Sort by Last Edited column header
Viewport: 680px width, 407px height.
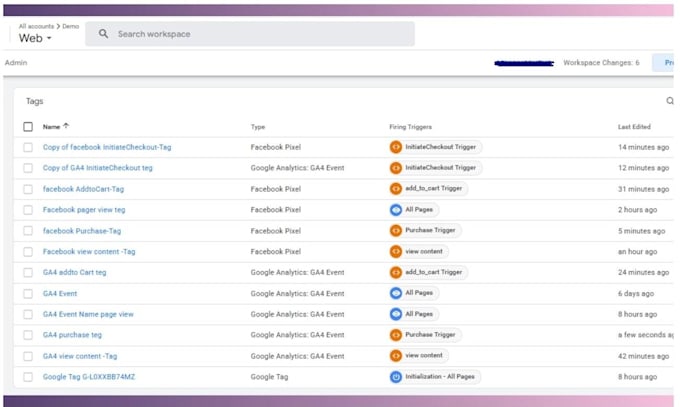click(634, 127)
